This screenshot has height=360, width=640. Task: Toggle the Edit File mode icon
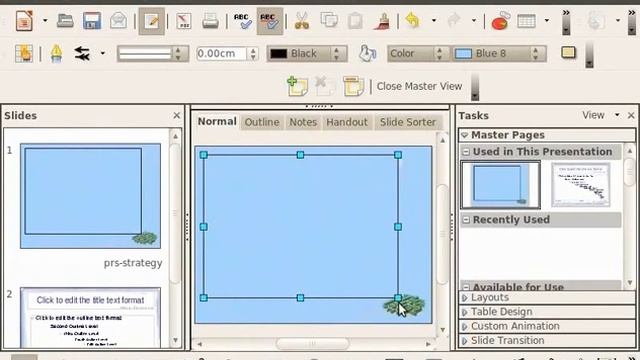[x=151, y=21]
